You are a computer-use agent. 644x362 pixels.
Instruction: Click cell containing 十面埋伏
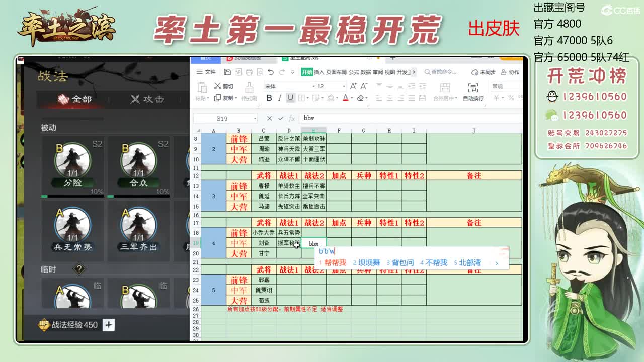[x=314, y=159]
